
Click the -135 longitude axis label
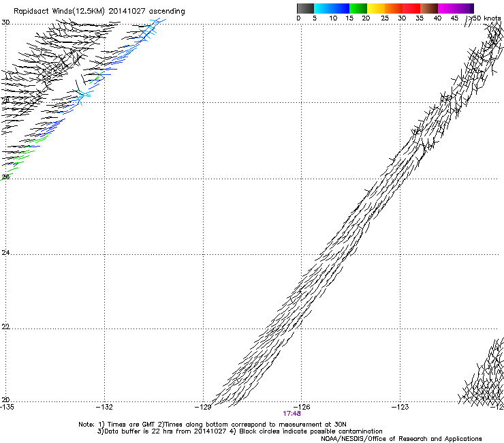click(x=7, y=407)
